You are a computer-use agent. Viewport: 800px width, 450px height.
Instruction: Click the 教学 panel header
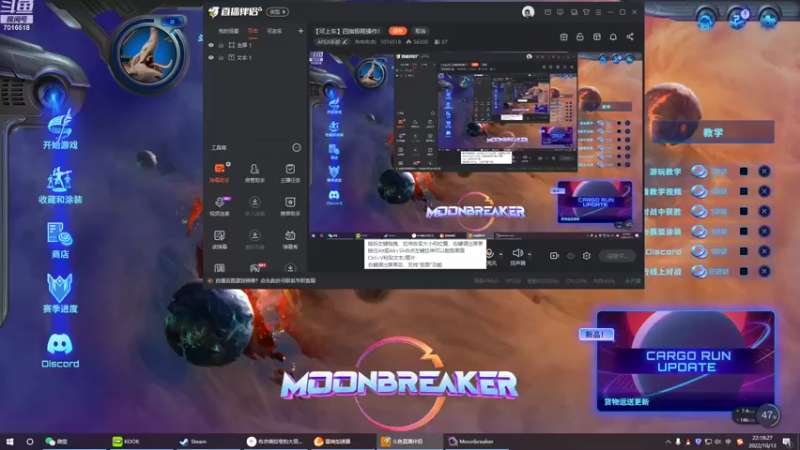tap(713, 133)
